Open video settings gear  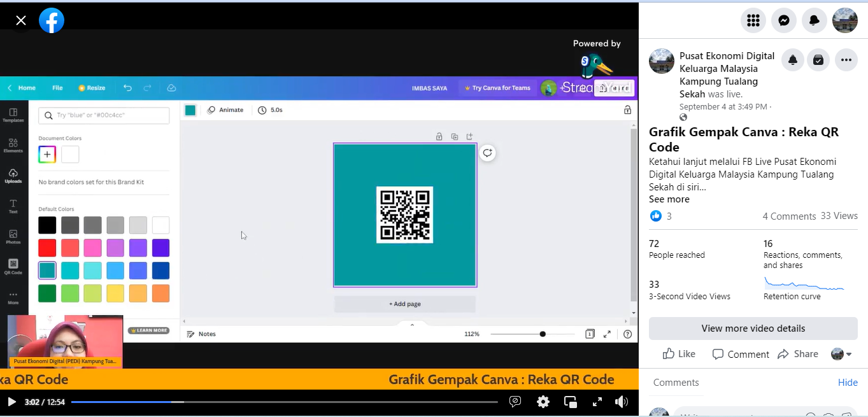(543, 402)
